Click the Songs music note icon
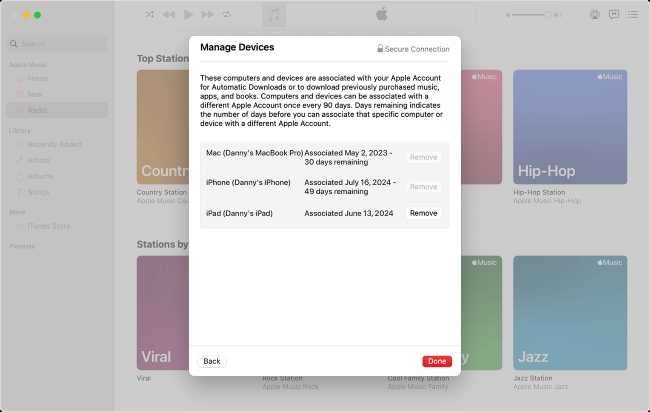Image resolution: width=650 pixels, height=412 pixels. [19, 192]
